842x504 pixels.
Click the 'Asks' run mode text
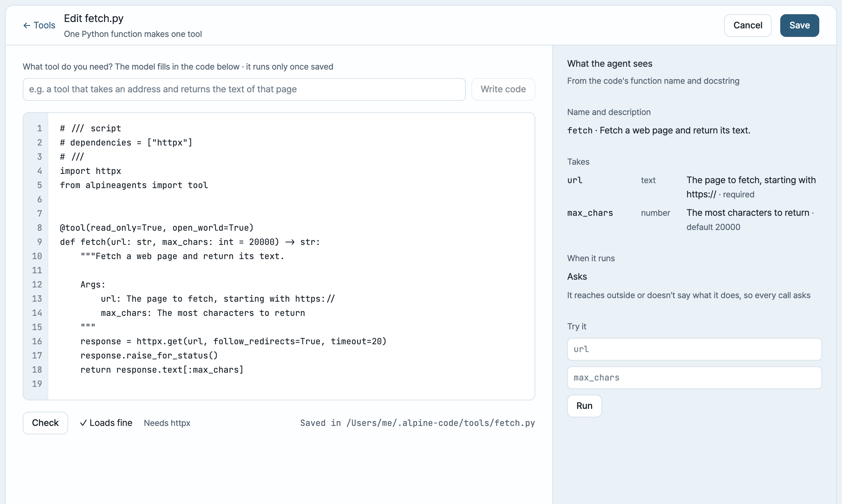pyautogui.click(x=577, y=276)
